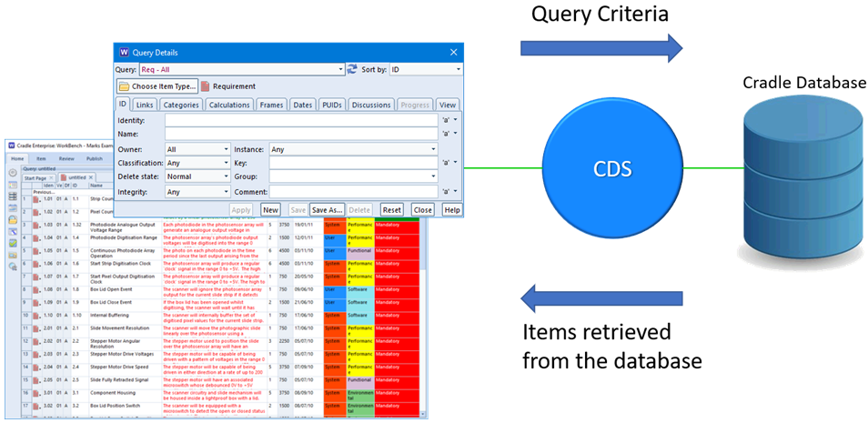Click the requirement icon in row 16
This screenshot has width=868, height=423.
tap(37, 394)
